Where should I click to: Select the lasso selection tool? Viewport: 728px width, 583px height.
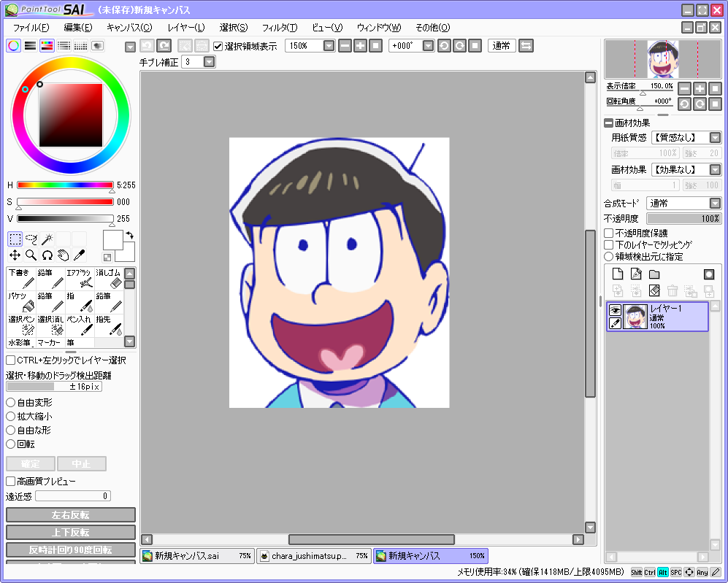[x=31, y=239]
